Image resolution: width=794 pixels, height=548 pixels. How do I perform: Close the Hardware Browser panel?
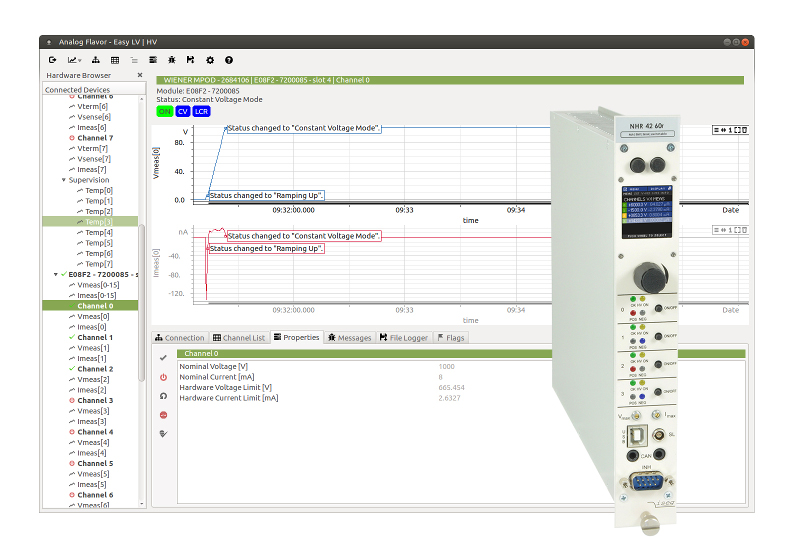coord(140,75)
